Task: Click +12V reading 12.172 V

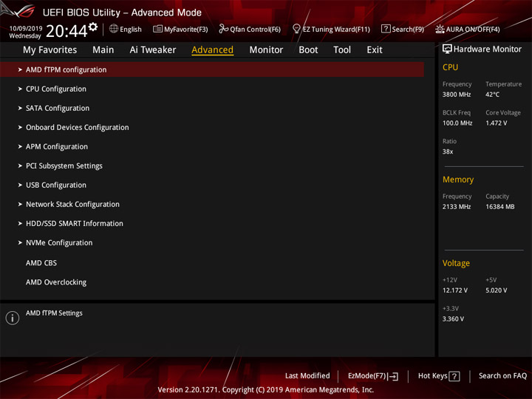Action: pyautogui.click(x=455, y=290)
